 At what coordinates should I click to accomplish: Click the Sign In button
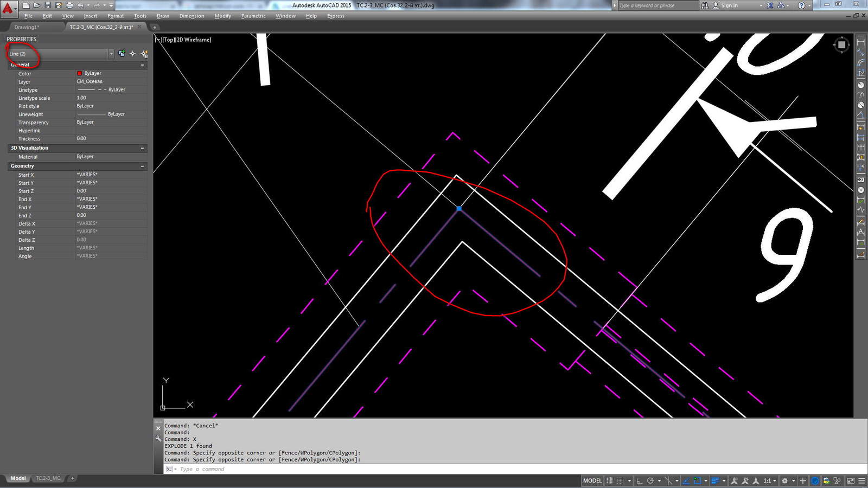pyautogui.click(x=729, y=5)
